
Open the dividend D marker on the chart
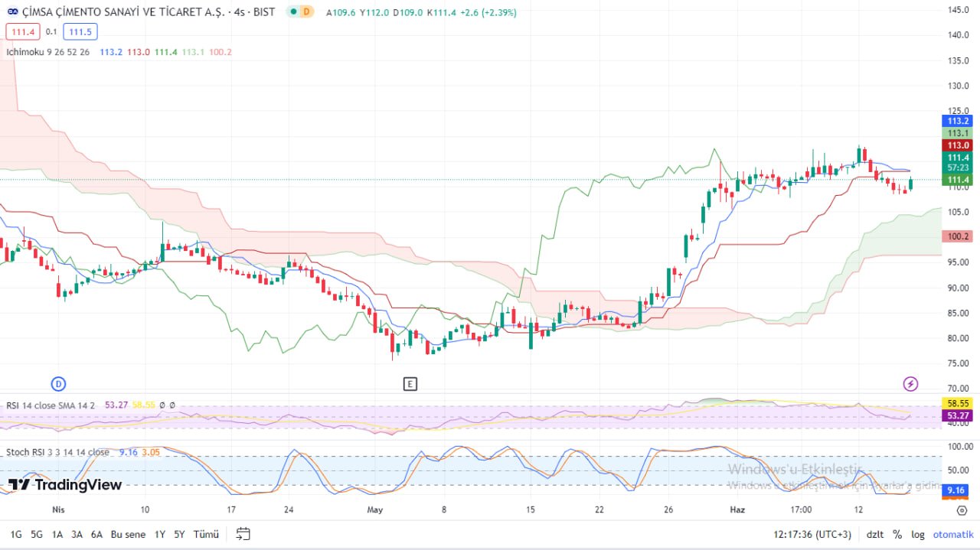coord(58,384)
